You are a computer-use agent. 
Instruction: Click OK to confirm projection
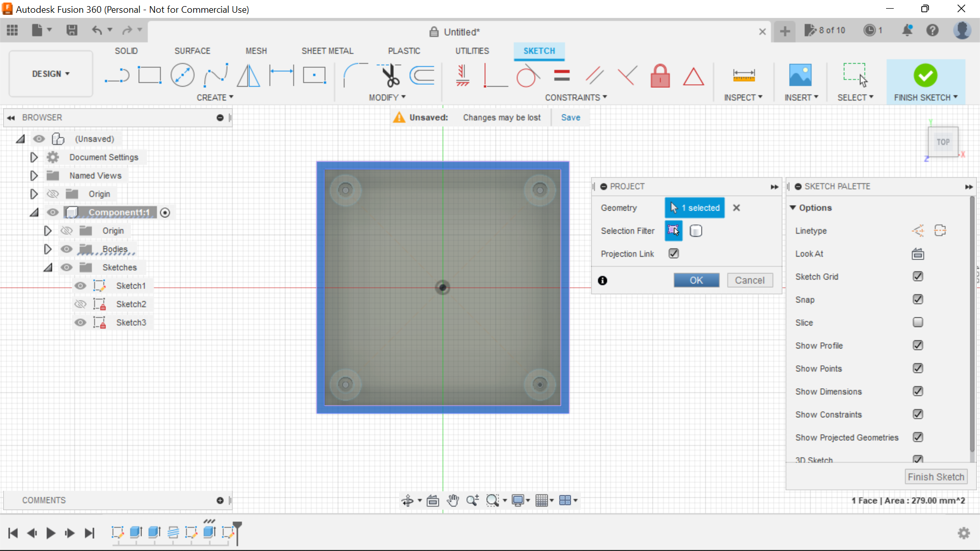[696, 280]
